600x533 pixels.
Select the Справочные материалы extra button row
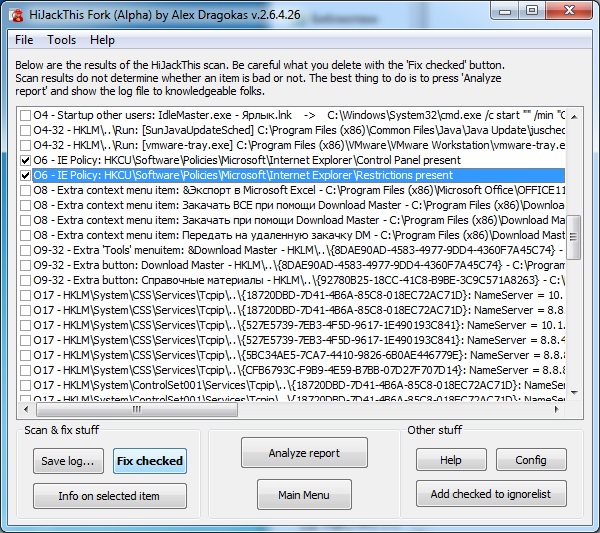point(299,280)
